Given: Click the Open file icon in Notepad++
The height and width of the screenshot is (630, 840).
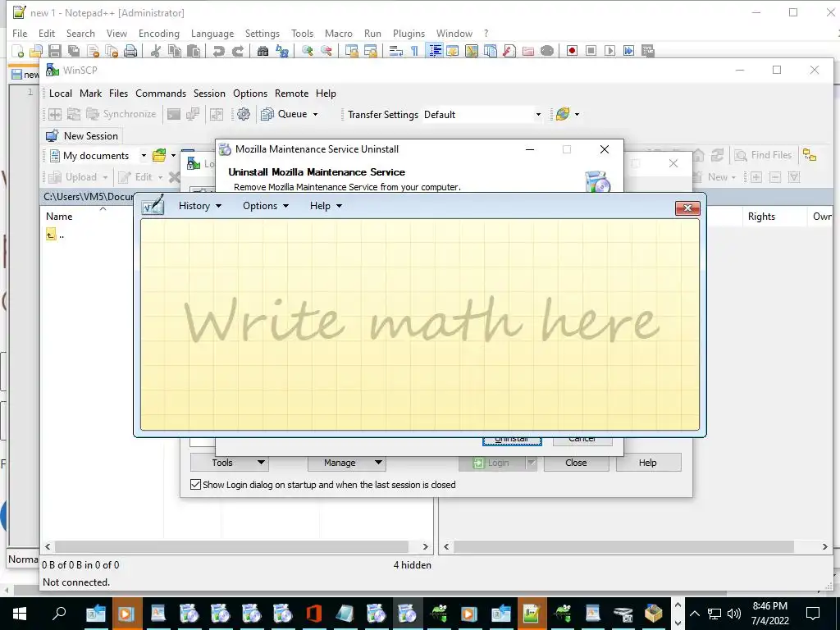Looking at the screenshot, I should tap(36, 51).
